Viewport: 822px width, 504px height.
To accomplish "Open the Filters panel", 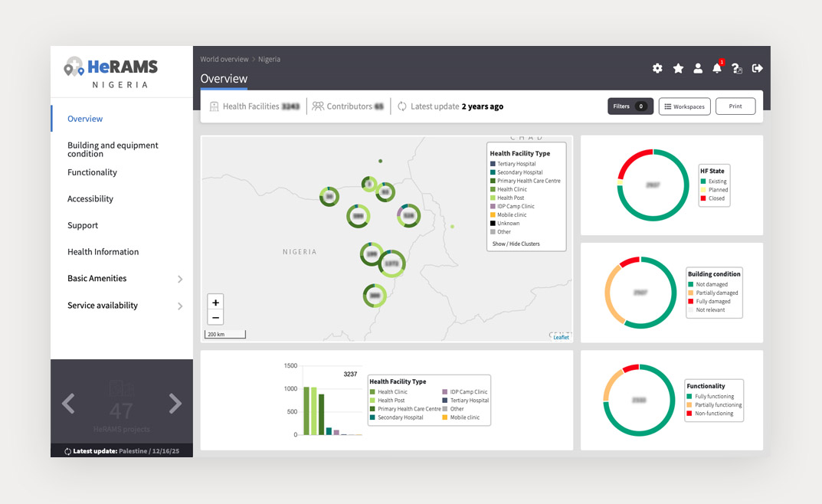I will 630,106.
